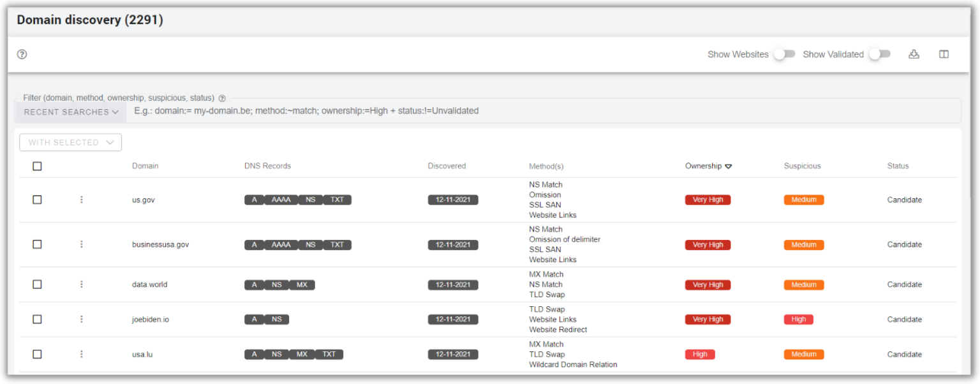The height and width of the screenshot is (384, 980).
Task: Expand the Recent Searches dropdown
Action: (x=71, y=112)
